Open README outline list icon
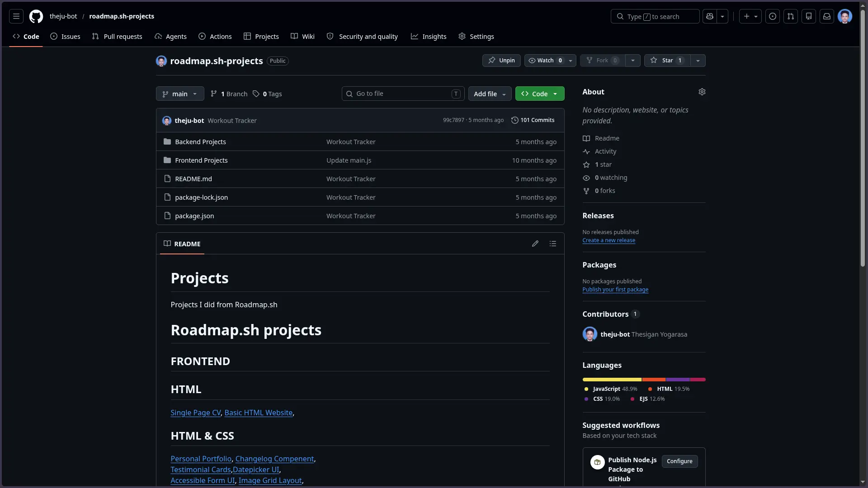868x488 pixels. pos(553,244)
